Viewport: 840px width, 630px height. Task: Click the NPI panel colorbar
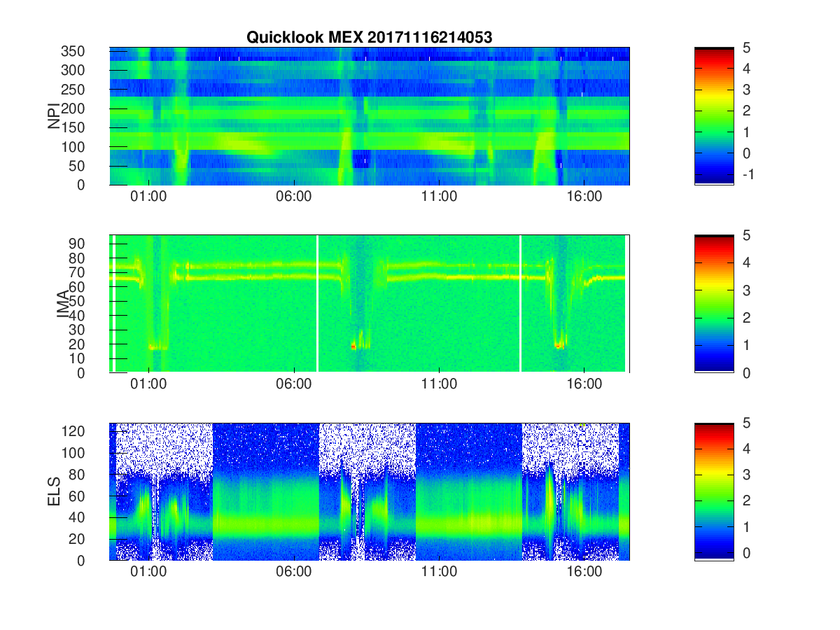pyautogui.click(x=714, y=116)
